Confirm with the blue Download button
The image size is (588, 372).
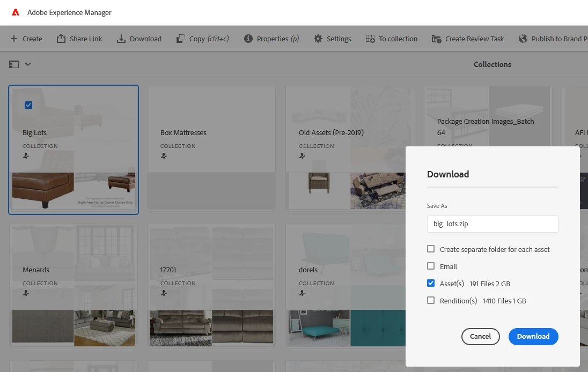point(533,337)
